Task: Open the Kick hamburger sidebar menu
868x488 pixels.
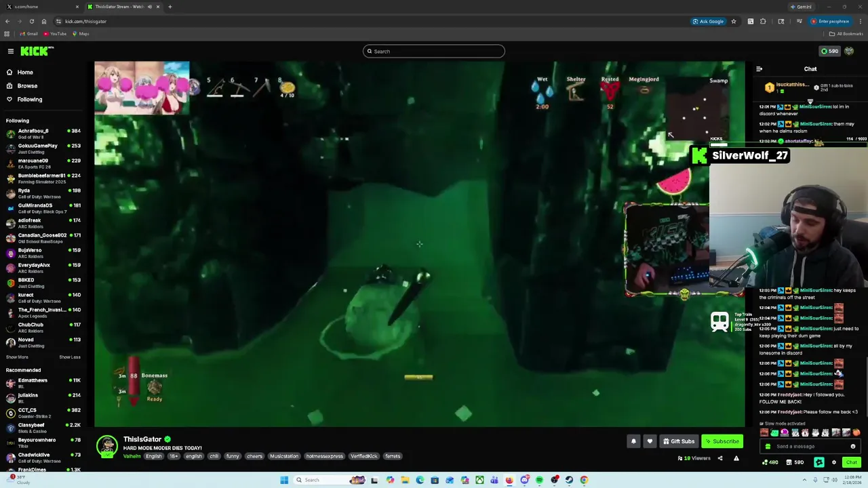Action: coord(11,51)
